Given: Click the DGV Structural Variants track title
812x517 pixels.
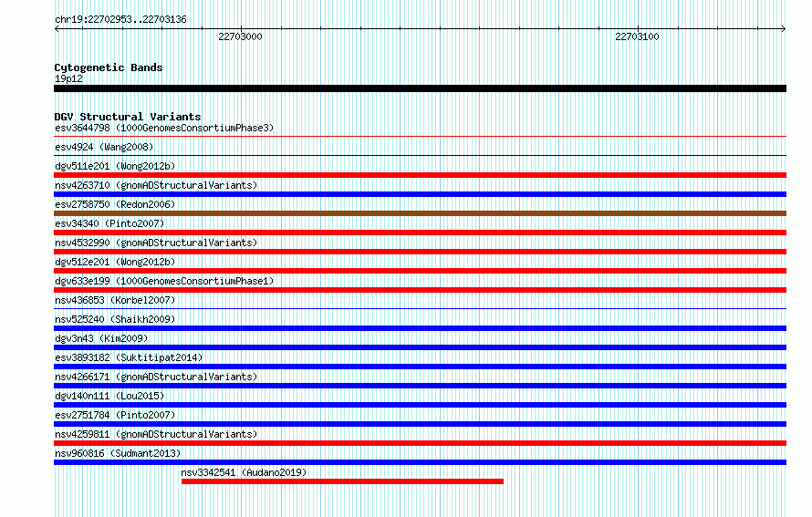Looking at the screenshot, I should 128,117.
